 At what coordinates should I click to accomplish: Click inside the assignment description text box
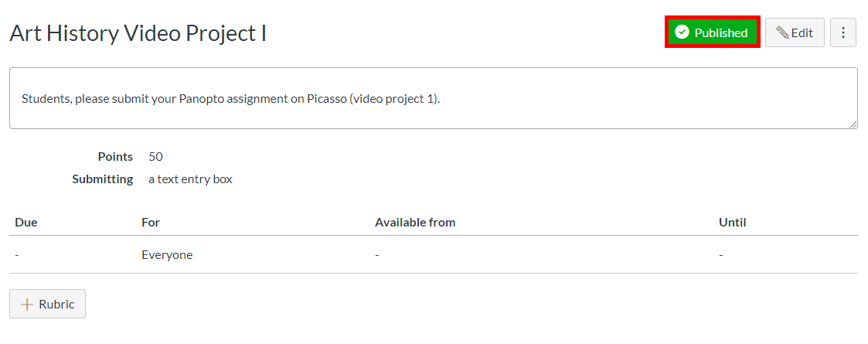point(434,99)
